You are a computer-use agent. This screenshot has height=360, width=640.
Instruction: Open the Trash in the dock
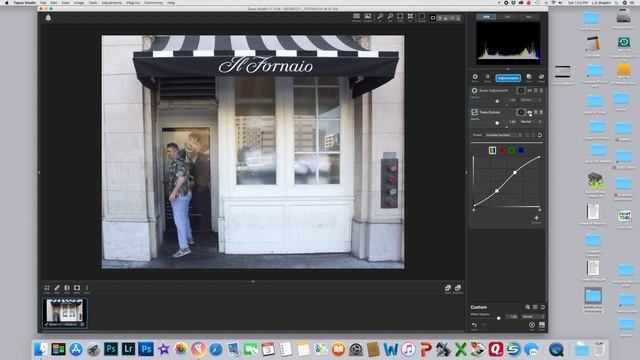tap(599, 349)
